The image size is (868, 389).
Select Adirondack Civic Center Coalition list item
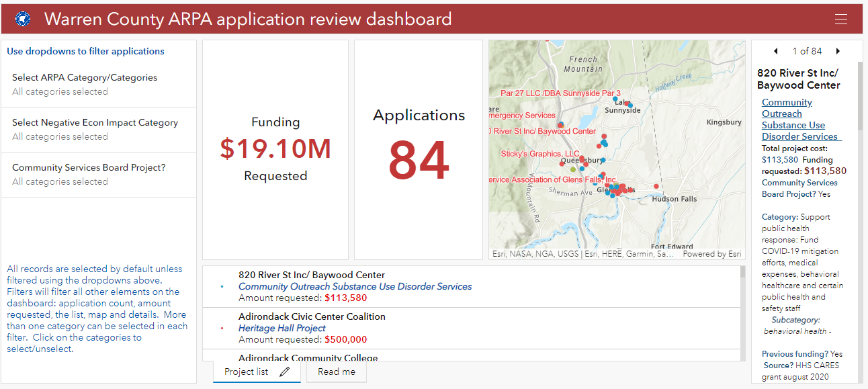[473, 328]
